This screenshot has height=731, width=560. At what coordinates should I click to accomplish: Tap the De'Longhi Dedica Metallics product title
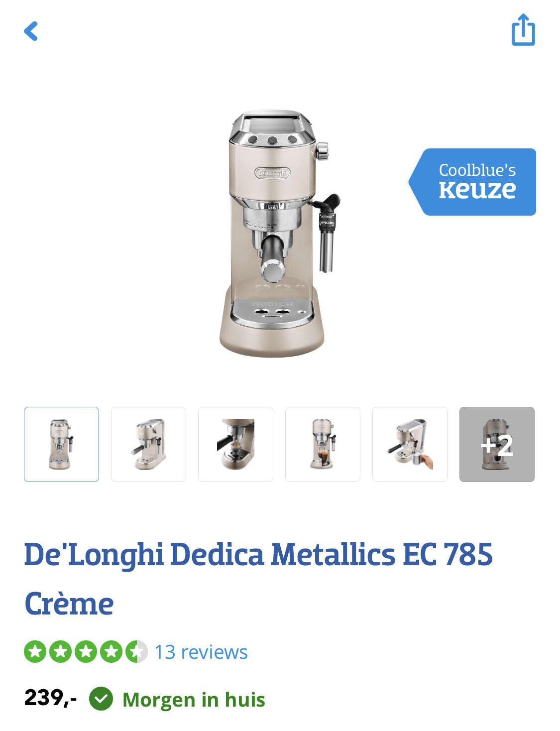click(x=258, y=579)
